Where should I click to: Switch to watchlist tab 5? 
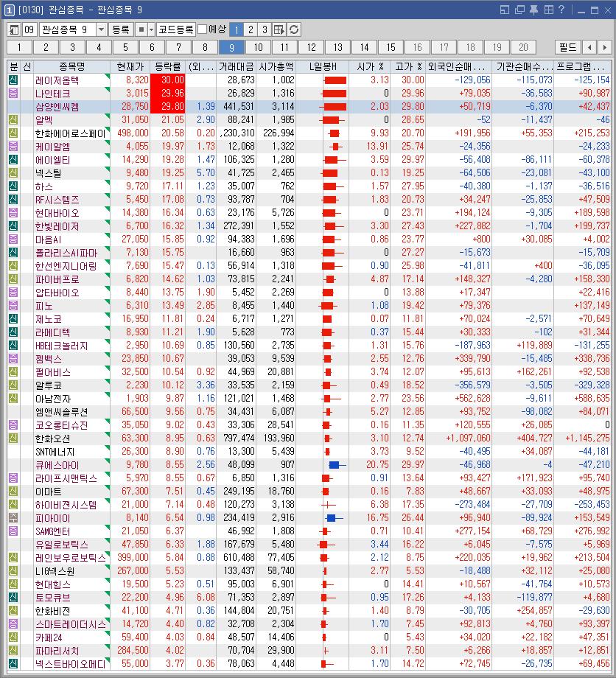pyautogui.click(x=125, y=47)
